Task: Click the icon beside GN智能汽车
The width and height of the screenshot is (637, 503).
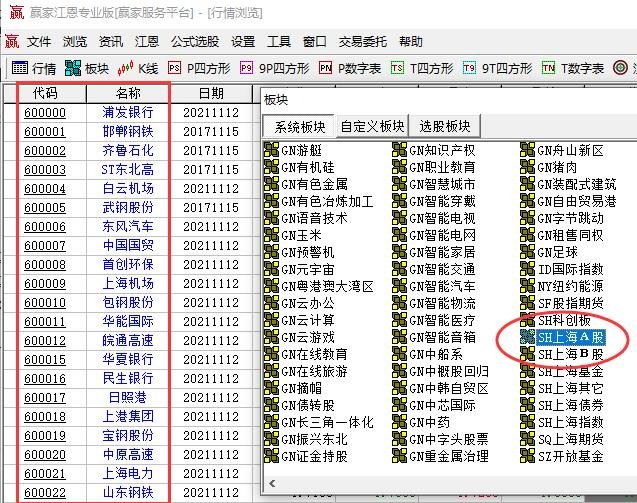Action: (x=399, y=286)
